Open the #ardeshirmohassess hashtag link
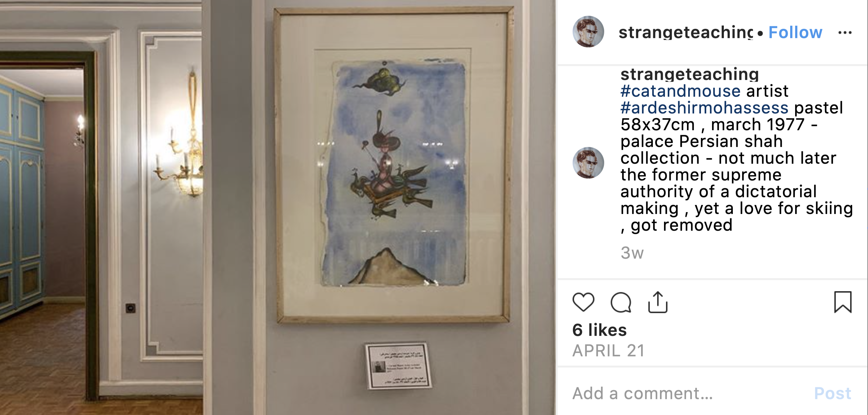This screenshot has height=415, width=868. pyautogui.click(x=704, y=108)
